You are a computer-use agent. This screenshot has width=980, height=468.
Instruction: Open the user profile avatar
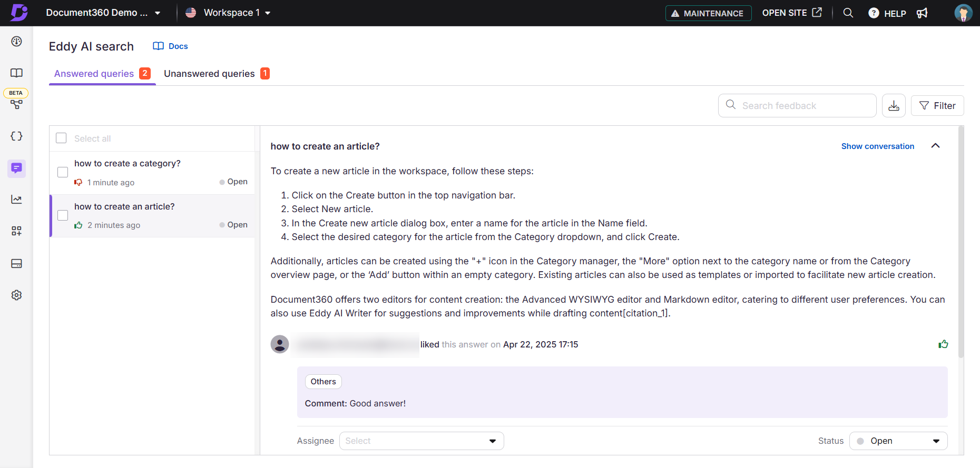tap(963, 13)
